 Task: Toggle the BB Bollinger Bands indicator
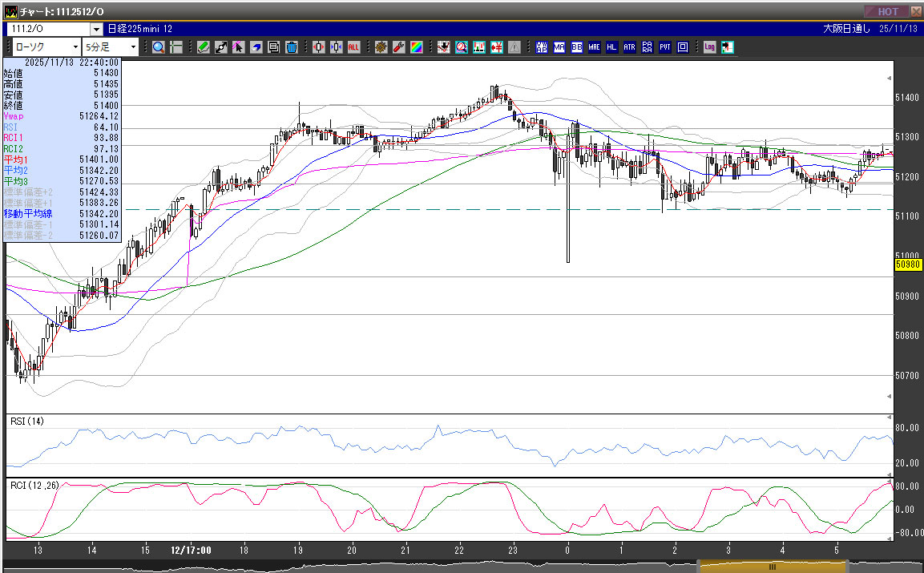pyautogui.click(x=577, y=47)
